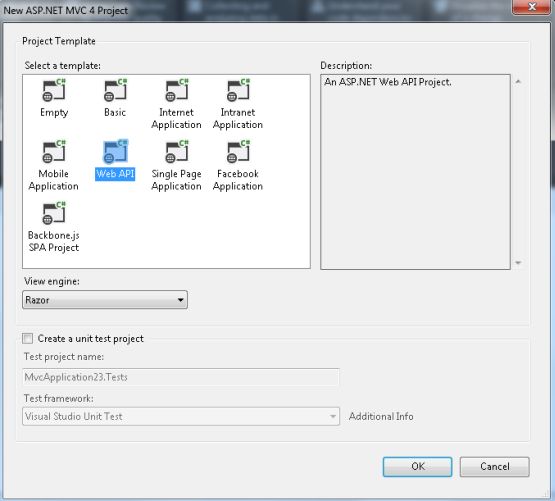Viewport: 555px width, 501px height.
Task: Choose the Mobile Application template icon
Action: (x=54, y=152)
